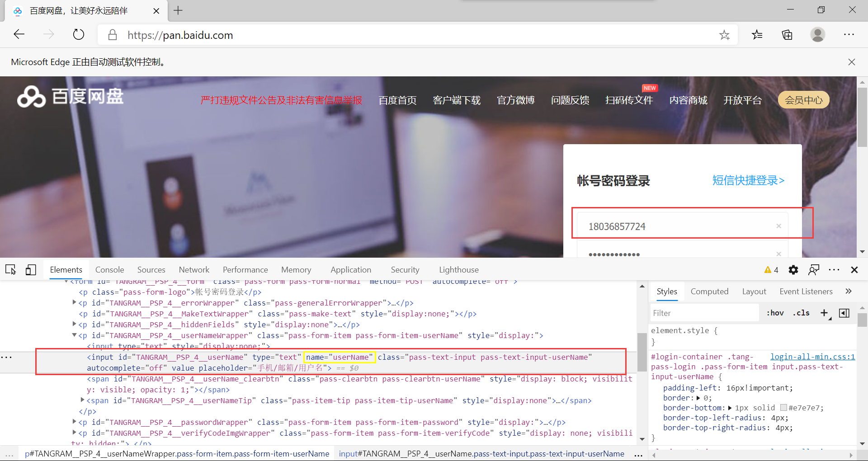The height and width of the screenshot is (461, 868).
Task: Open the Favorites list icon
Action: coord(757,35)
